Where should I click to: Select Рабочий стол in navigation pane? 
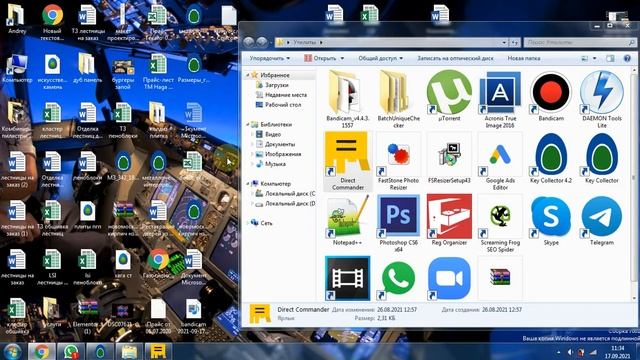pos(278,104)
